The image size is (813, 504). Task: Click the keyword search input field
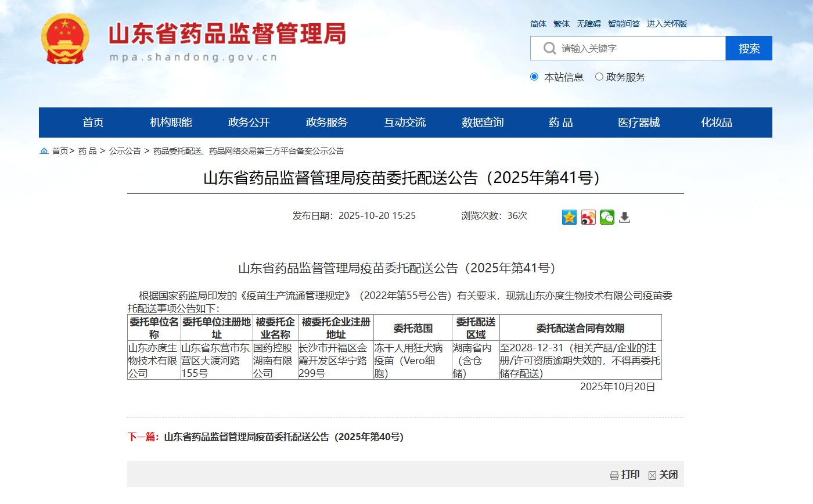tap(639, 48)
